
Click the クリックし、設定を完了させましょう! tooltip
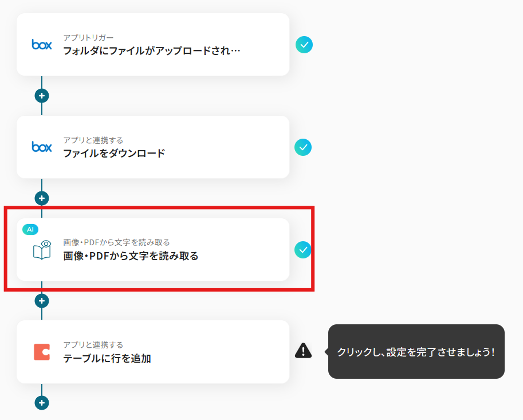click(x=416, y=352)
